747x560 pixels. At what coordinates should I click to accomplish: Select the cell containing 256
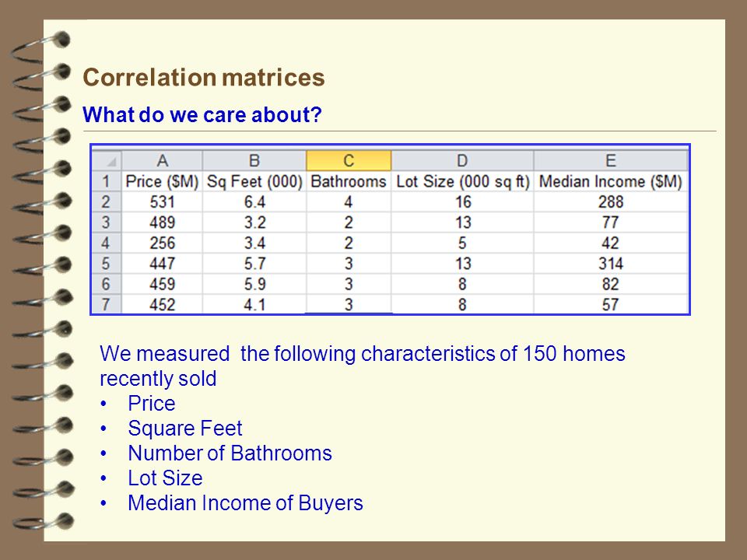pyautogui.click(x=163, y=243)
